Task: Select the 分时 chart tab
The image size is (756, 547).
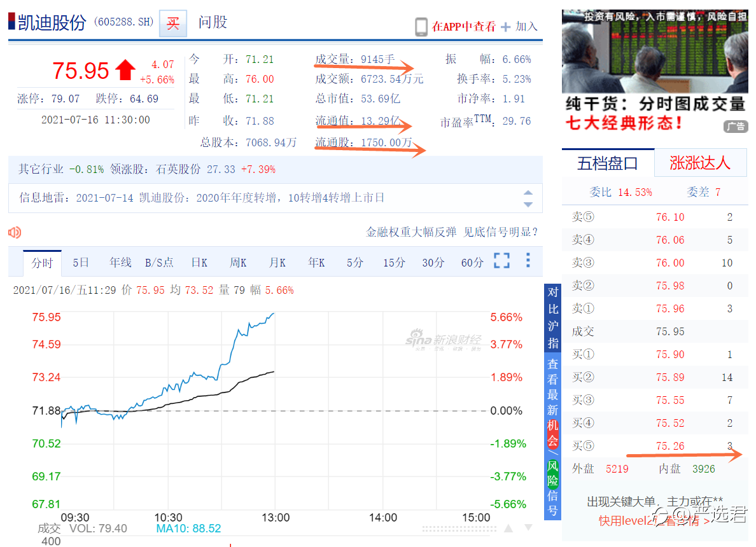Action: coord(42,263)
